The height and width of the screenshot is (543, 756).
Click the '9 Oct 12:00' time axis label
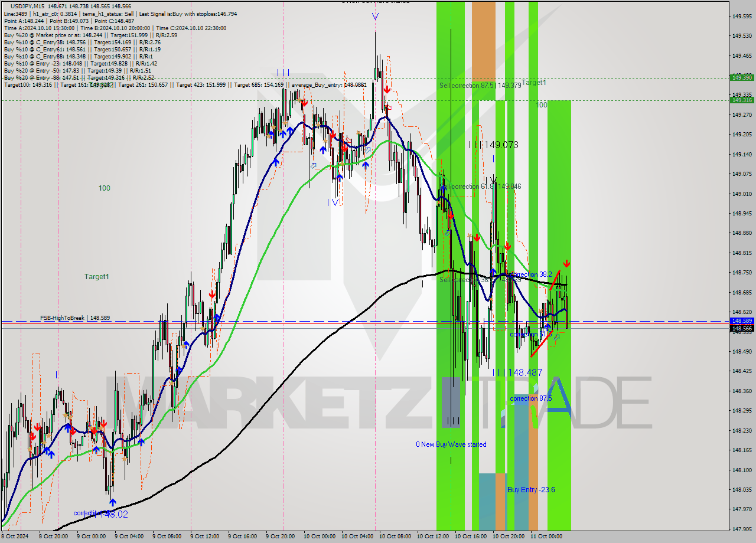click(x=205, y=537)
